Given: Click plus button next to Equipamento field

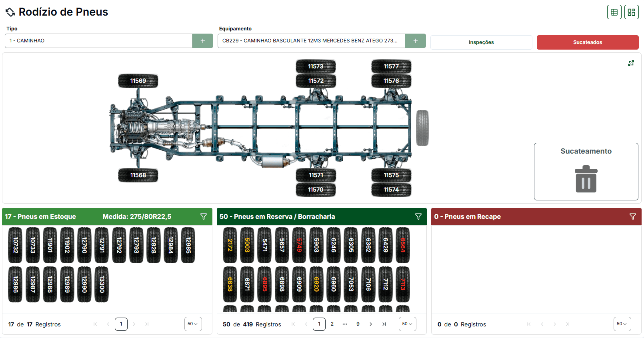Looking at the screenshot, I should point(416,41).
